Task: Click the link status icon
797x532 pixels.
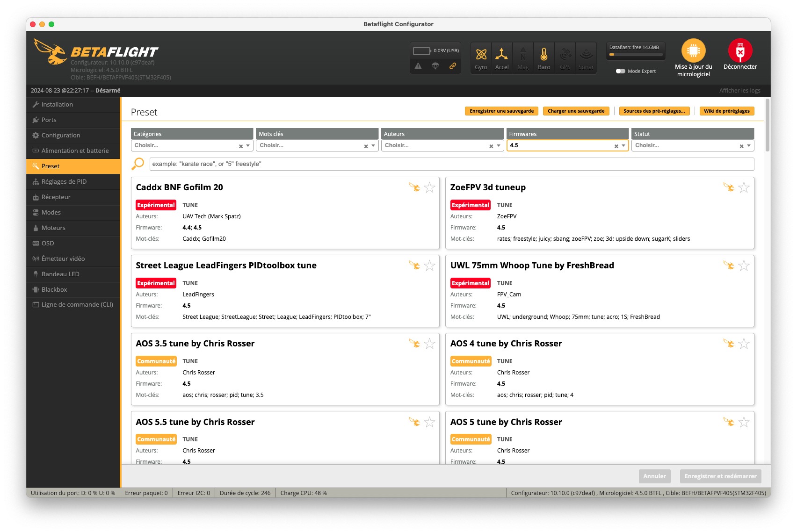Action: pos(453,66)
